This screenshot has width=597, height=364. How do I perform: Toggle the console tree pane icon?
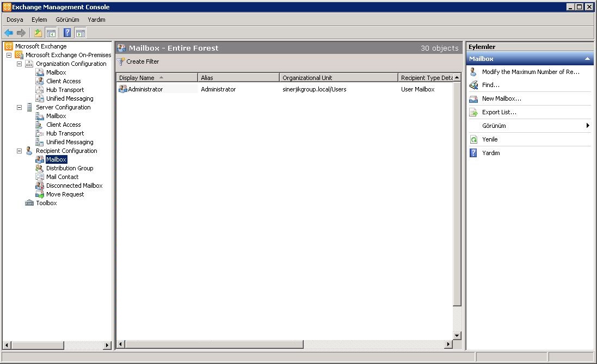(51, 33)
